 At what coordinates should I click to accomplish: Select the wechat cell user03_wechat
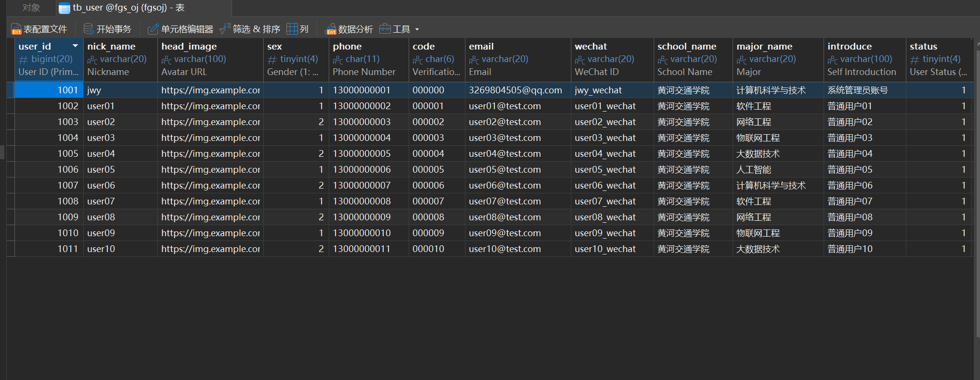pyautogui.click(x=612, y=138)
